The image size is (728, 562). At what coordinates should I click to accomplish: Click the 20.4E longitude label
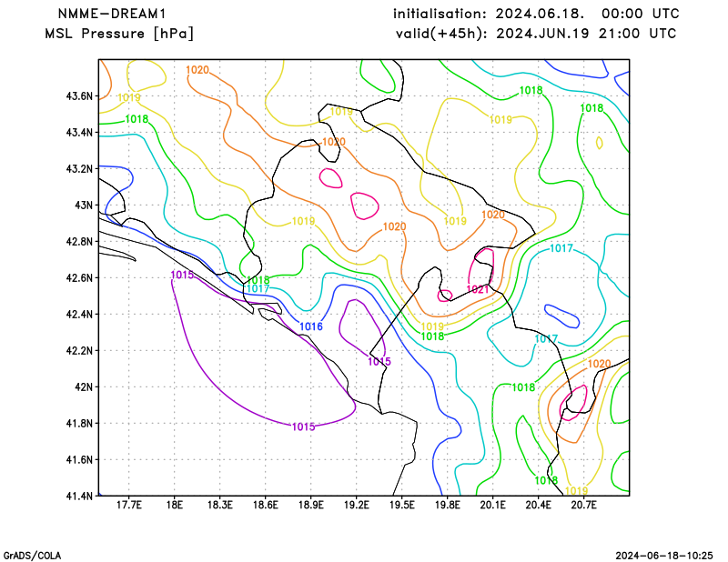point(538,506)
